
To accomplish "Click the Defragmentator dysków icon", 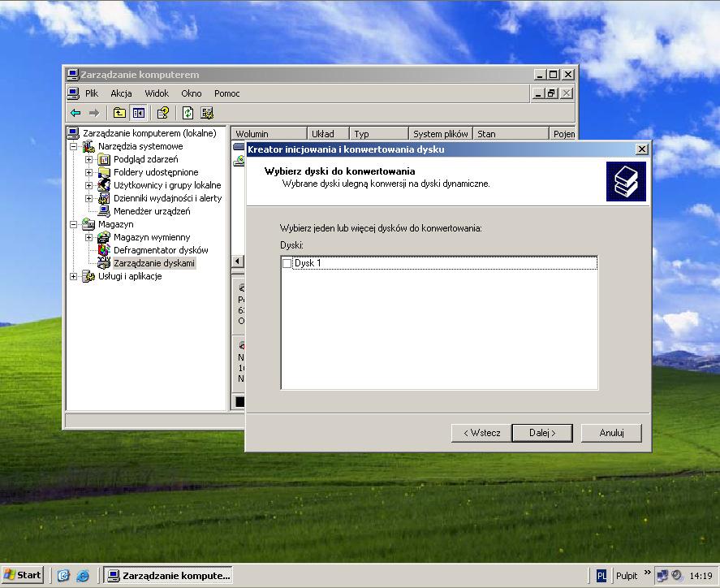I will [104, 250].
